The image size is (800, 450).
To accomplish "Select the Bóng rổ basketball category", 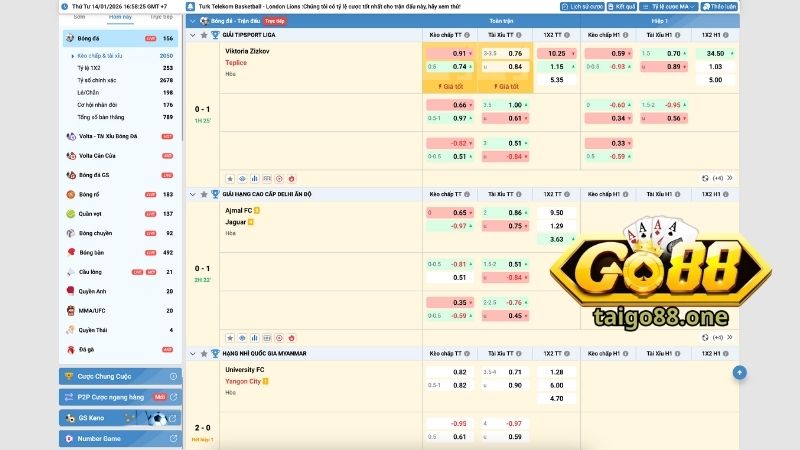I will (x=120, y=194).
